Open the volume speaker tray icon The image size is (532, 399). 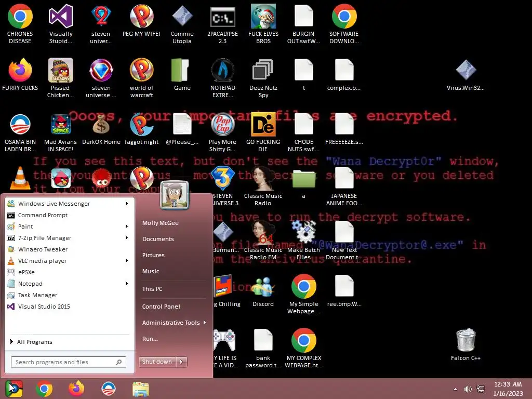[468, 389]
